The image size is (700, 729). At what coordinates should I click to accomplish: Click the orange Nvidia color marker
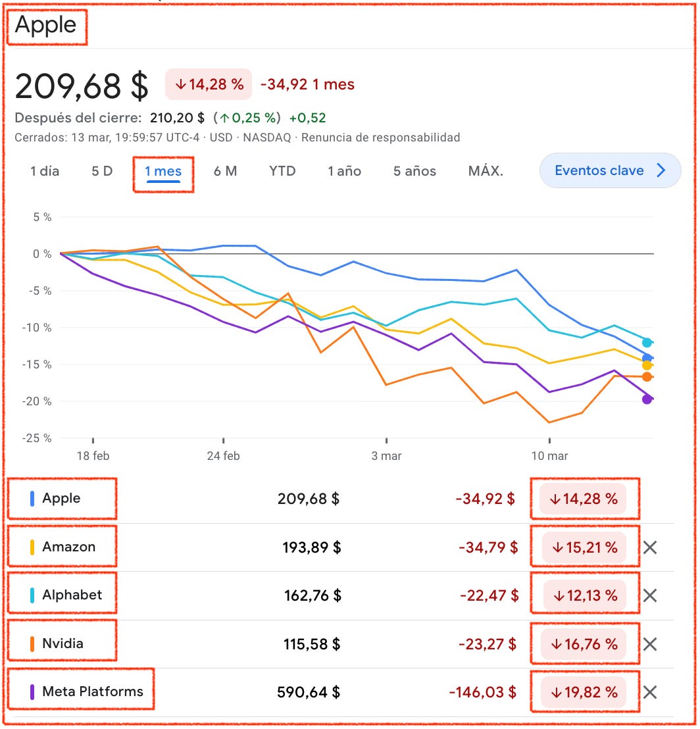click(x=32, y=643)
